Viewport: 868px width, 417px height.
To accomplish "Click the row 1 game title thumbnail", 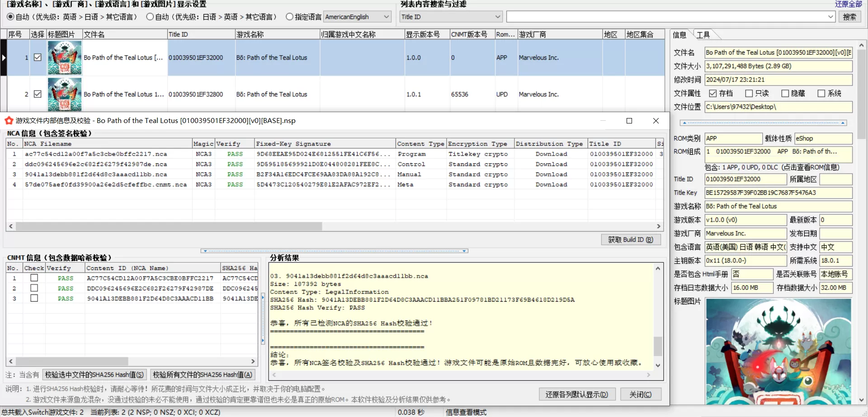I will click(x=65, y=57).
